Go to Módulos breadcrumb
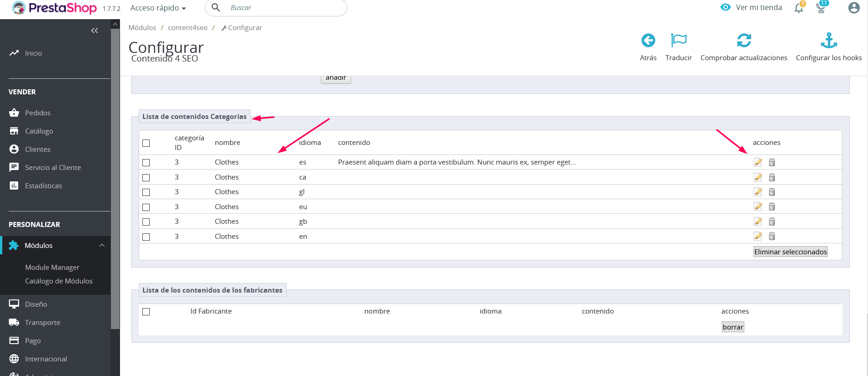The width and height of the screenshot is (868, 376). click(x=142, y=27)
